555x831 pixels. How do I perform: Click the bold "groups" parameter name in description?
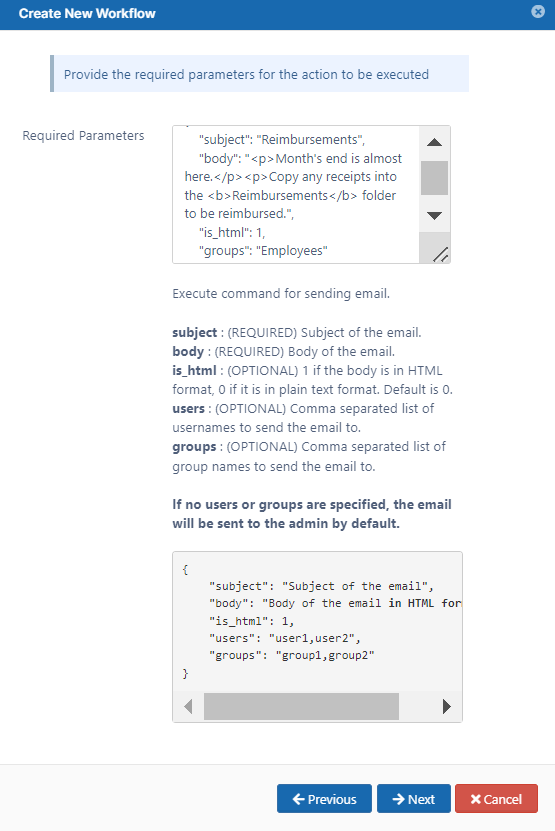(194, 447)
